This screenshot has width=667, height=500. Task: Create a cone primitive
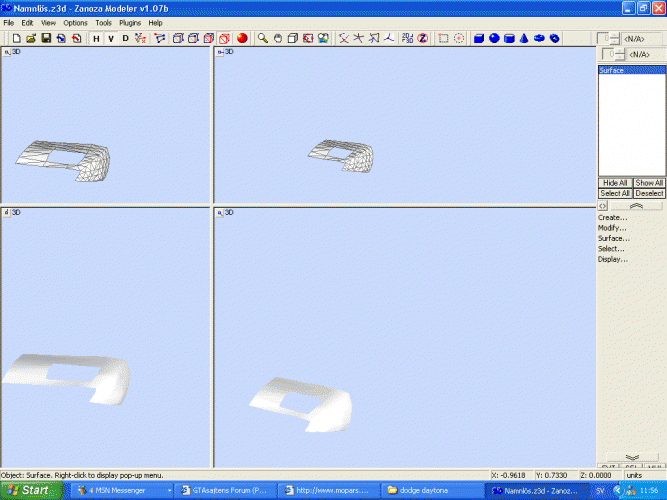click(x=524, y=38)
